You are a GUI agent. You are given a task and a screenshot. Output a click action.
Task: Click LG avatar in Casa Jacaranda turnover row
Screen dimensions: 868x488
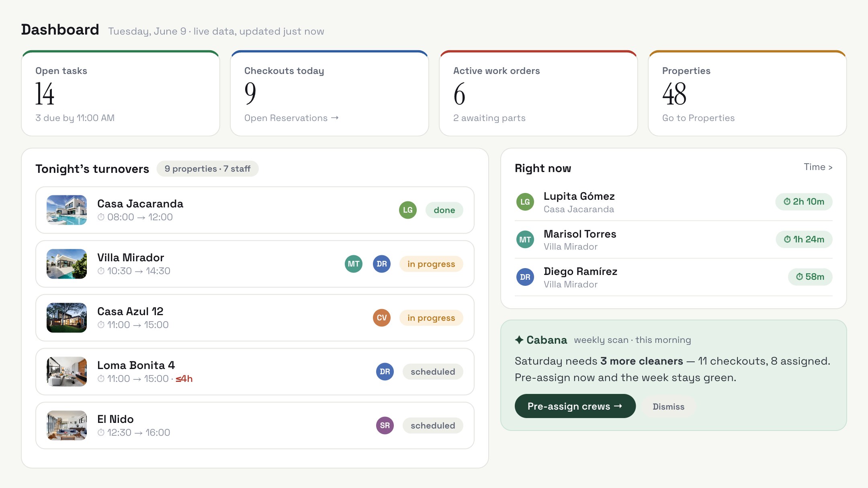pos(407,210)
